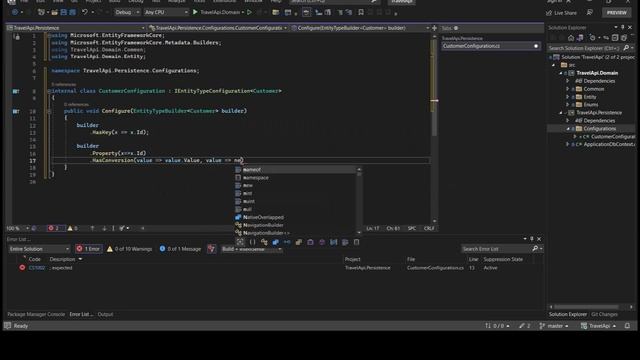Image resolution: width=640 pixels, height=360 pixels.
Task: Open the Any CPU platform dropdown
Action: (166, 12)
